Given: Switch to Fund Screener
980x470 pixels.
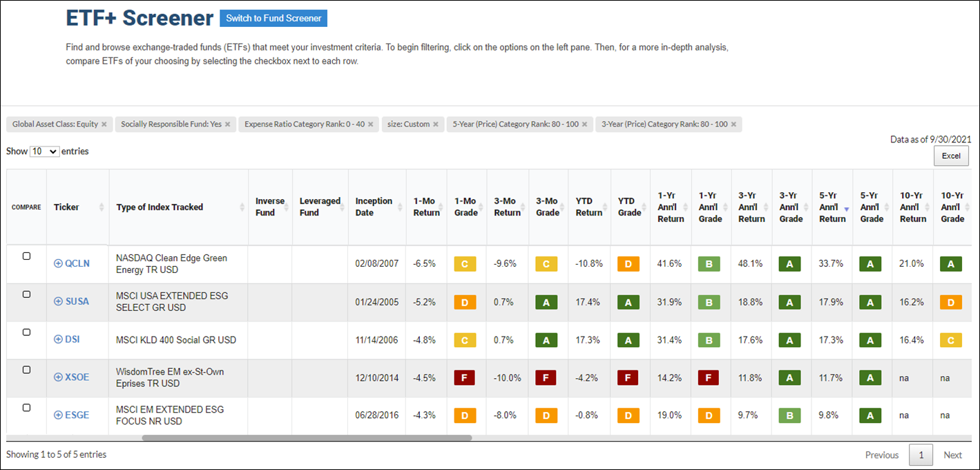Looking at the screenshot, I should click(273, 19).
